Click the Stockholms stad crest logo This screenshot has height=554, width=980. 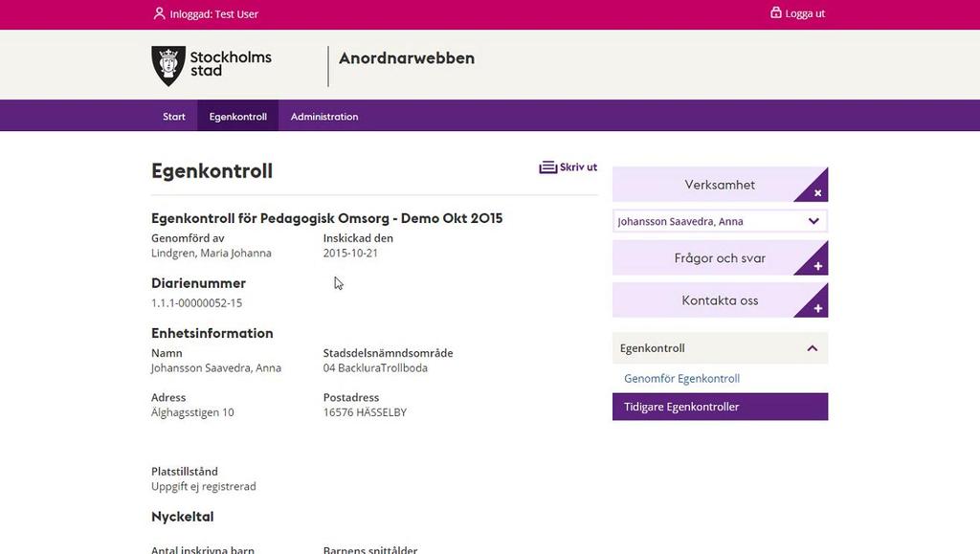pyautogui.click(x=168, y=66)
